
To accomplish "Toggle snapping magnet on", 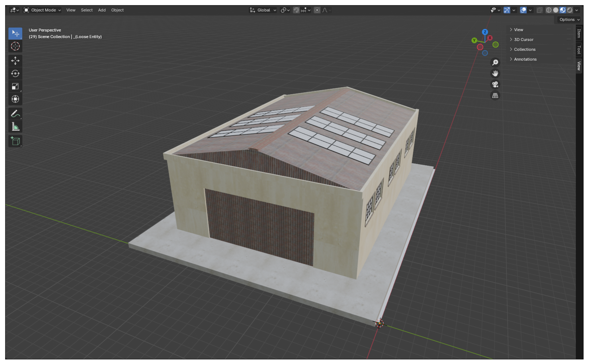I will click(x=296, y=10).
